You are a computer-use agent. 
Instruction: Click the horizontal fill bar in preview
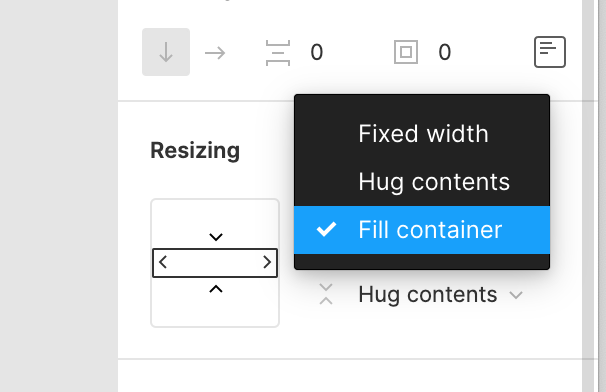pyautogui.click(x=215, y=263)
